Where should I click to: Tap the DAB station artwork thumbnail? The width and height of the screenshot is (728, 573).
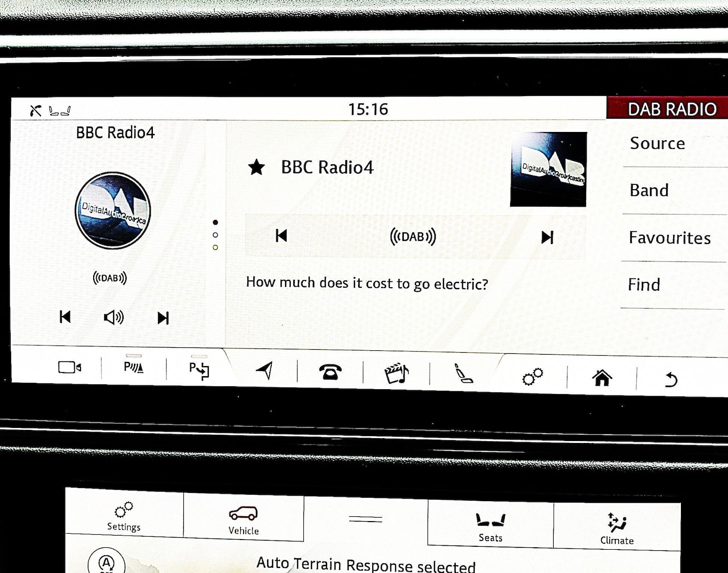[548, 169]
